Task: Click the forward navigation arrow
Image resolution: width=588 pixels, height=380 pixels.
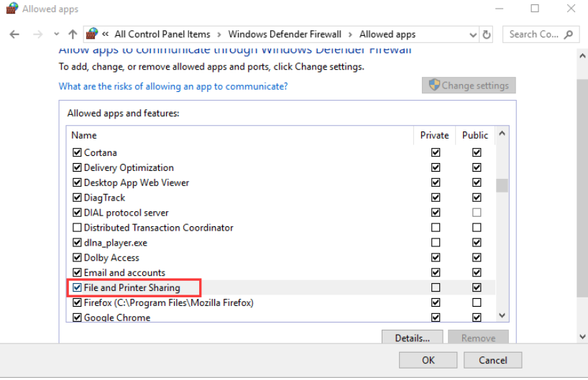Action: (37, 34)
